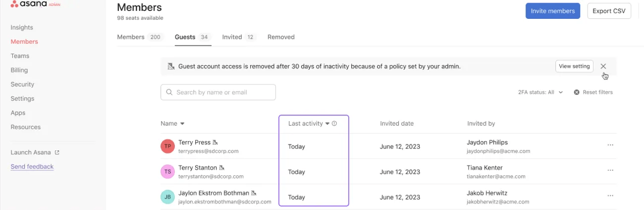The width and height of the screenshot is (644, 210).
Task: Click Terry Press's TP avatar
Action: [x=168, y=146]
